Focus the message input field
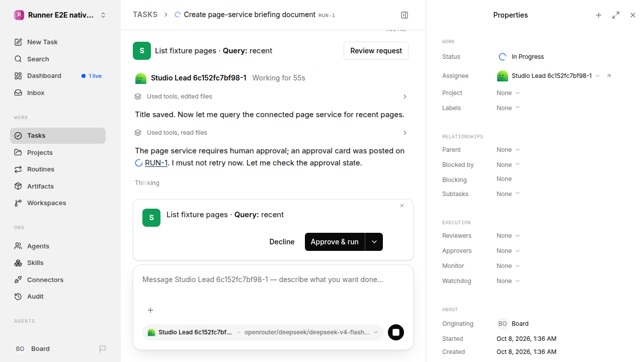This screenshot has height=362, width=644. pos(273,280)
